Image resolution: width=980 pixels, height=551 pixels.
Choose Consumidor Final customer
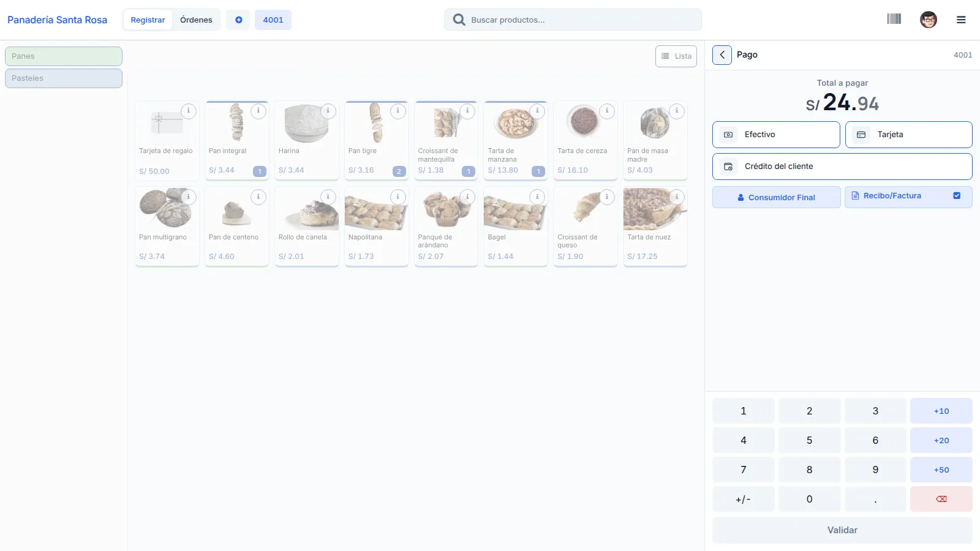776,197
